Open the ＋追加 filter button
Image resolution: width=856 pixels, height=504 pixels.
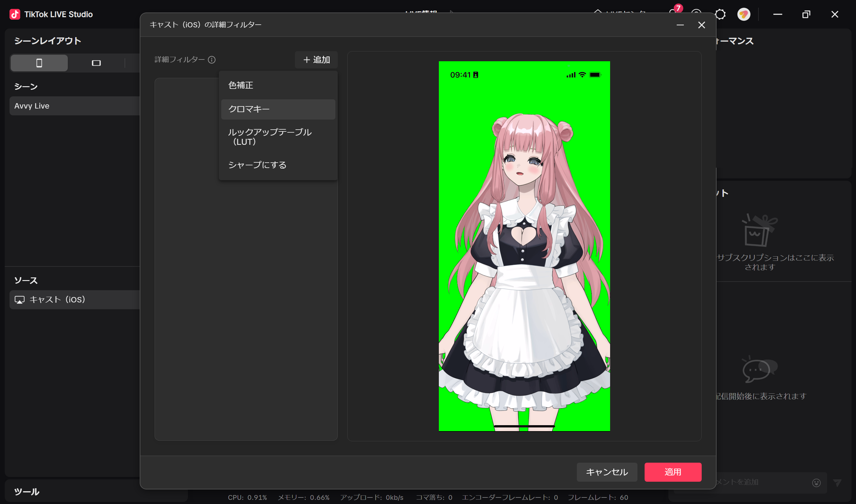tap(316, 60)
